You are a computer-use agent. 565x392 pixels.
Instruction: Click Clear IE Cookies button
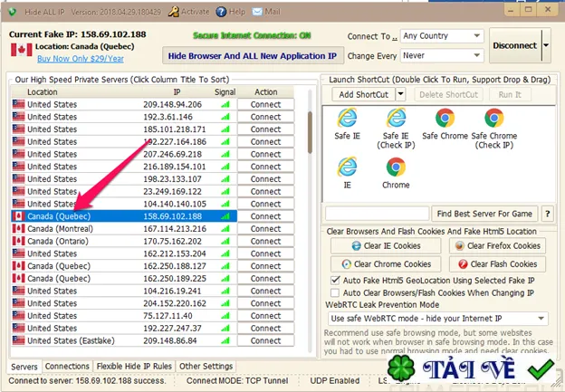pos(386,245)
